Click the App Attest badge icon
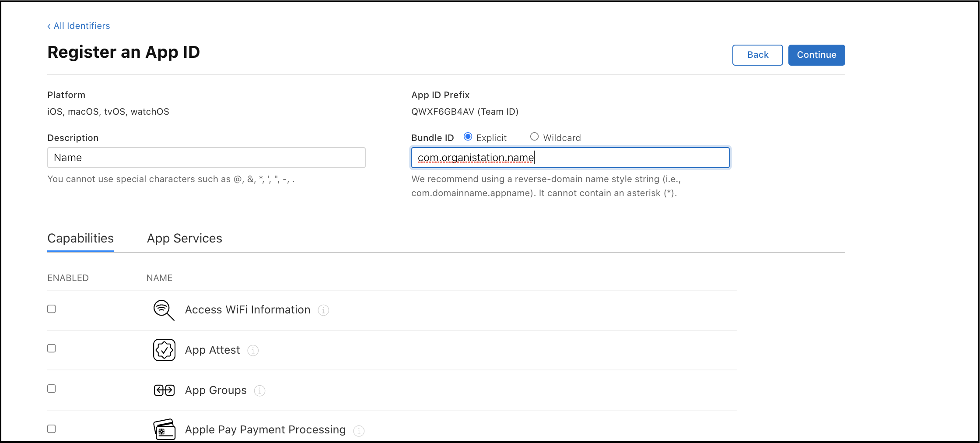The image size is (980, 443). click(x=164, y=350)
